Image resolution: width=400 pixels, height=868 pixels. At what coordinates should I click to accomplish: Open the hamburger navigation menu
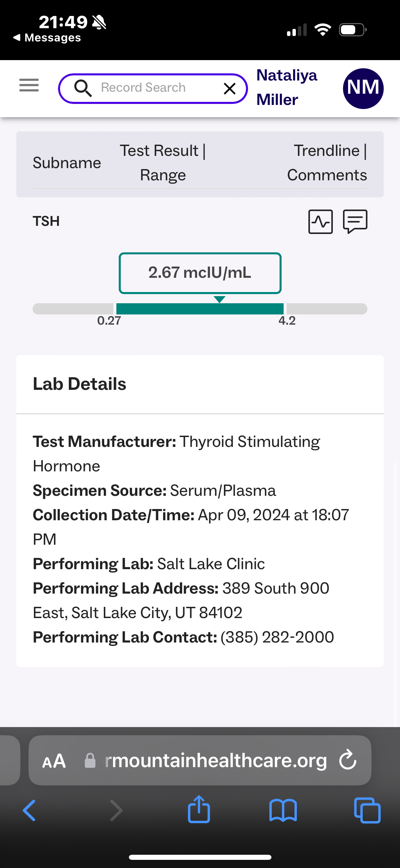pyautogui.click(x=29, y=85)
